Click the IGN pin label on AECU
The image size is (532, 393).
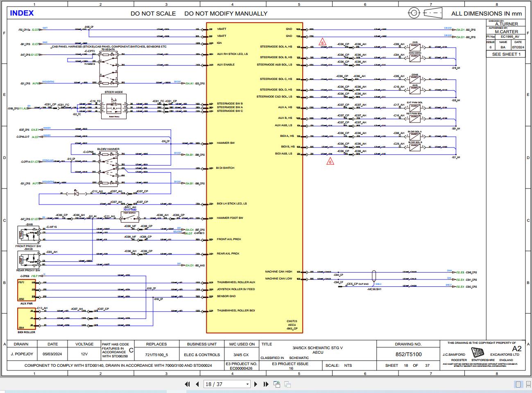click(x=219, y=43)
